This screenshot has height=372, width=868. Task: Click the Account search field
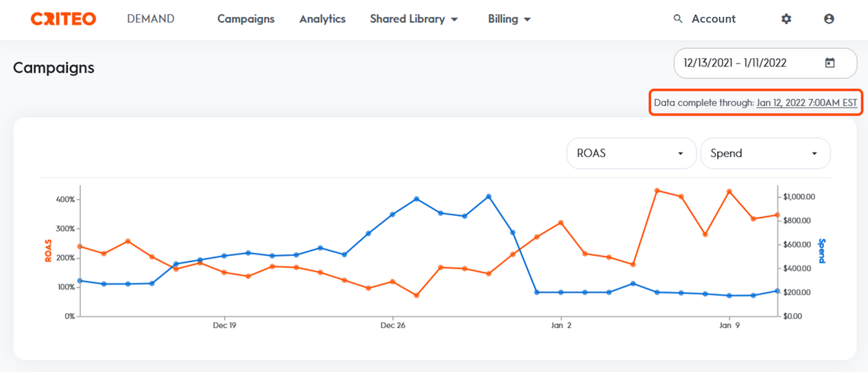713,19
